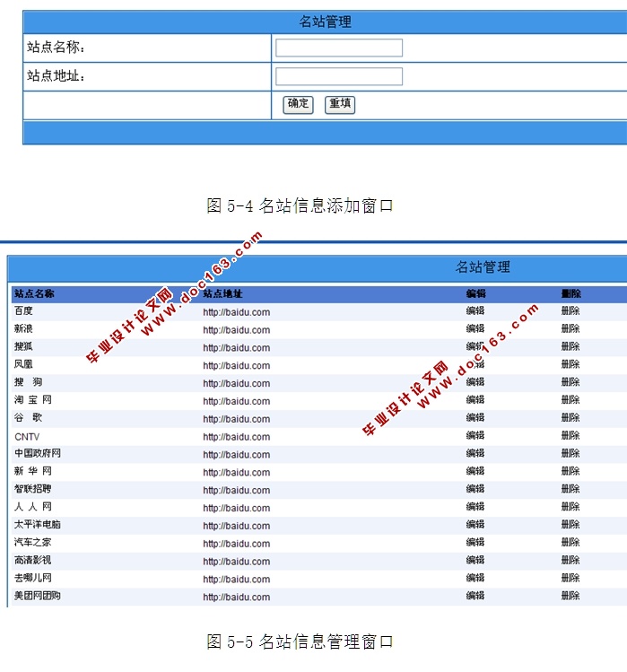Edit the 搜狗 site entry
This screenshot has width=627, height=672.
[x=475, y=382]
